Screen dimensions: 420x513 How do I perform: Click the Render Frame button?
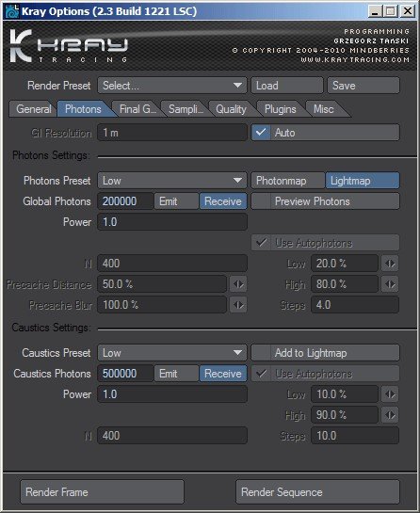coord(102,492)
